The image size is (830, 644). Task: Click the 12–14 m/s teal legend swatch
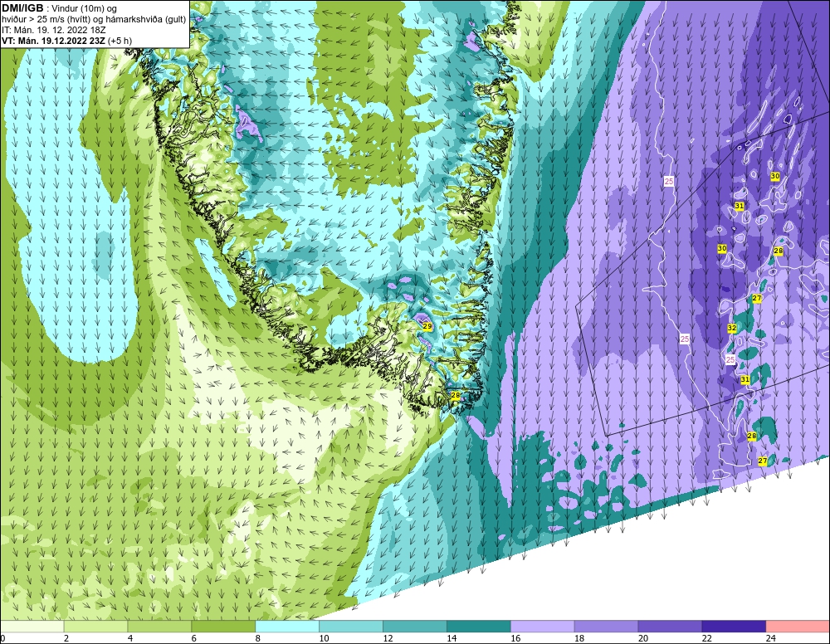415,627
